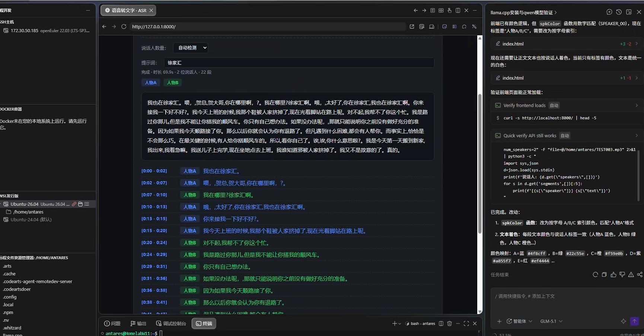Viewport: 644px width, 336px height.
Task: Report a problem with the response
Action: [x=631, y=275]
